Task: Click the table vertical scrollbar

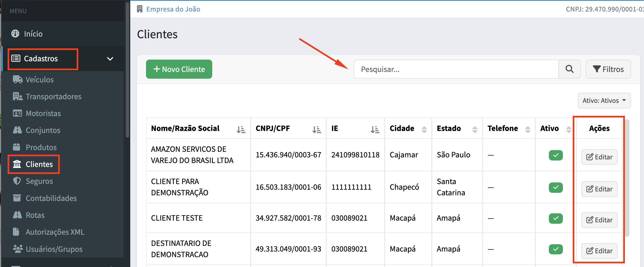Action: [x=627, y=178]
